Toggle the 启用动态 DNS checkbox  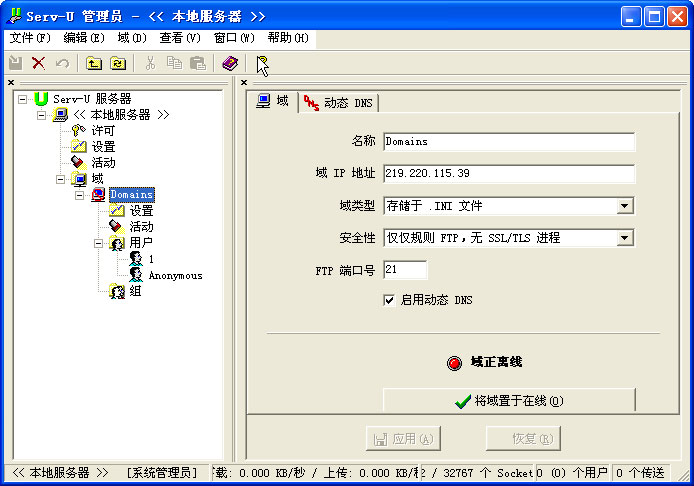(389, 301)
